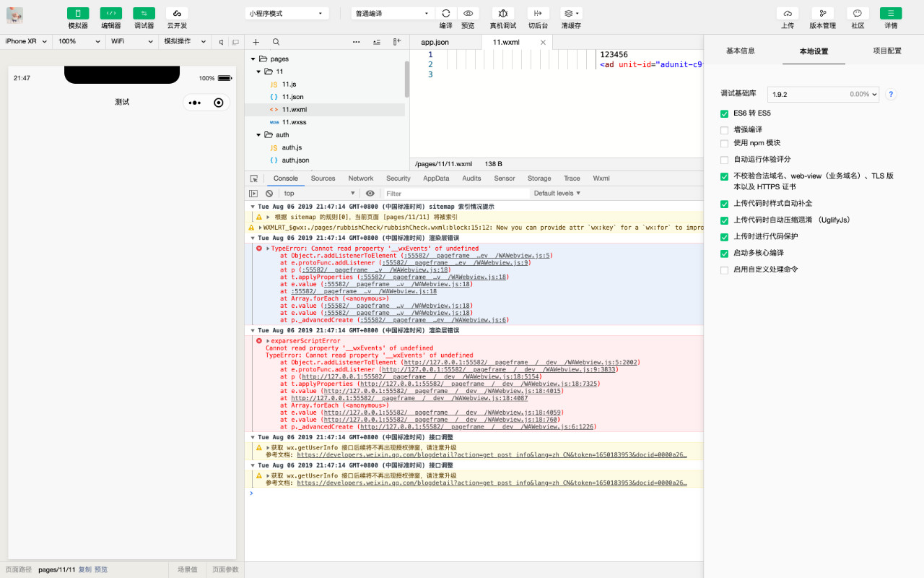Enable the 增强编译 checkbox
The height and width of the screenshot is (578, 924).
(x=724, y=130)
